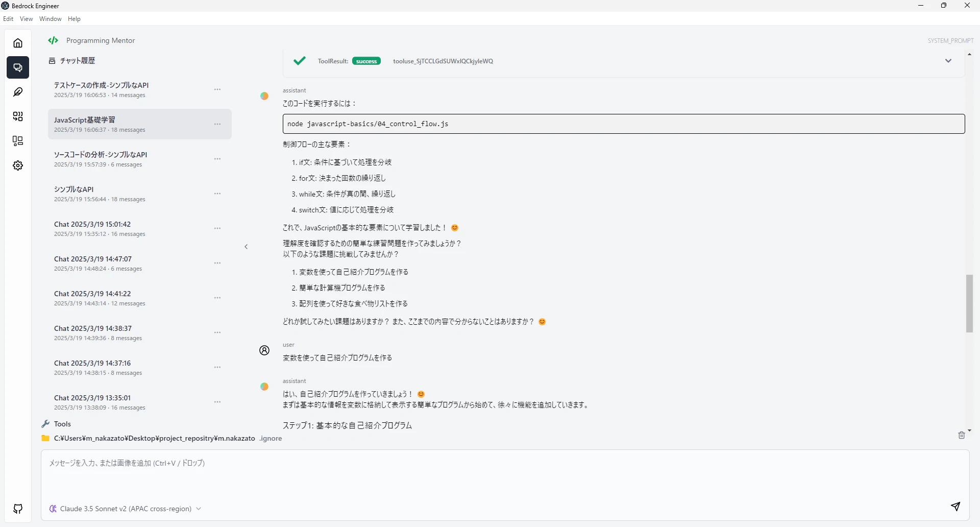Open options for ソースコードの分析-シンプルなAPI chat

[217, 159]
